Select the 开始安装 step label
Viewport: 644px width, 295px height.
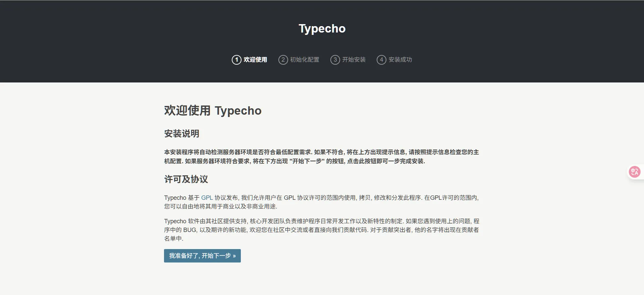click(x=354, y=60)
